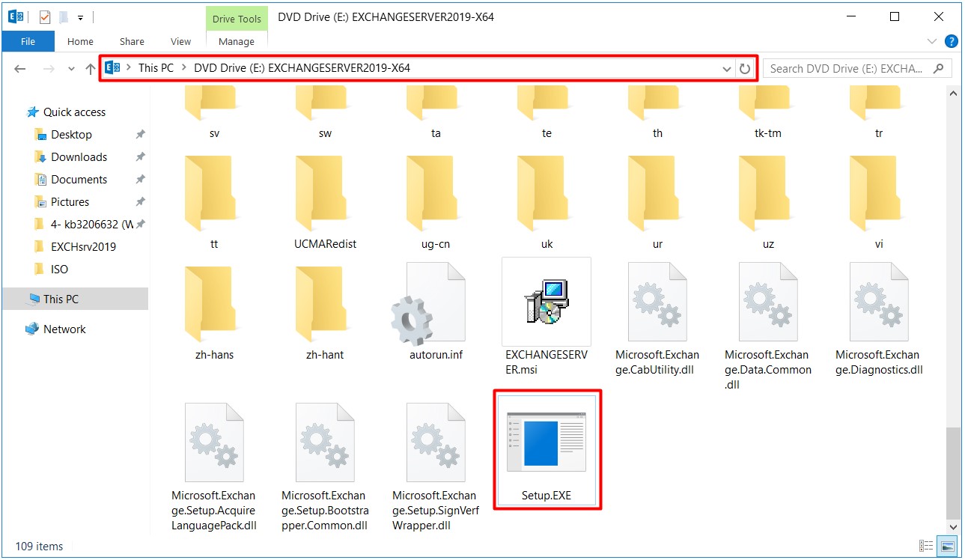The width and height of the screenshot is (965, 560).
Task: Expand the ribbon with the chevron
Action: (932, 41)
